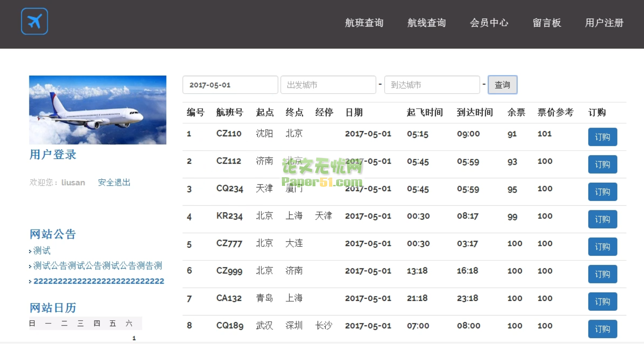Click price 101 in CZ110 row
This screenshot has width=644, height=344.
[x=544, y=134]
